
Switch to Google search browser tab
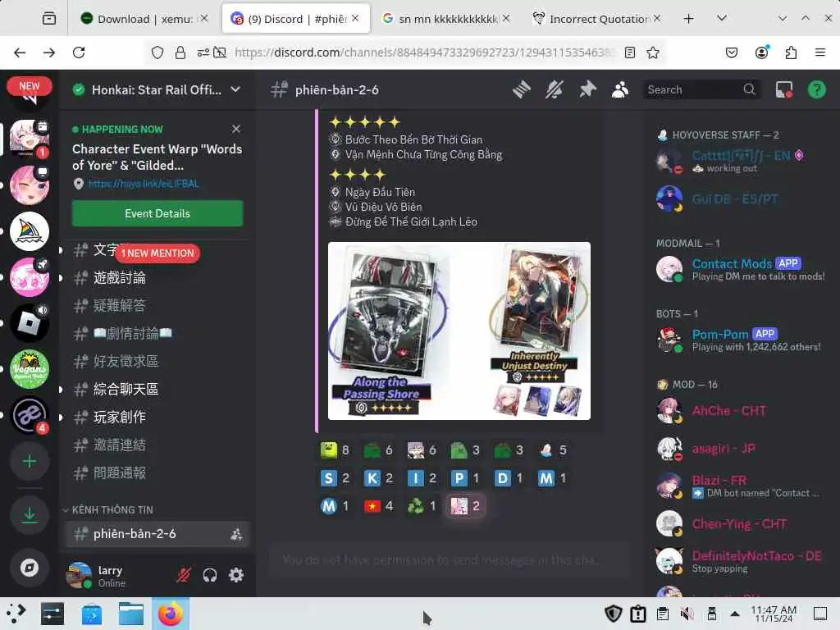[x=445, y=19]
